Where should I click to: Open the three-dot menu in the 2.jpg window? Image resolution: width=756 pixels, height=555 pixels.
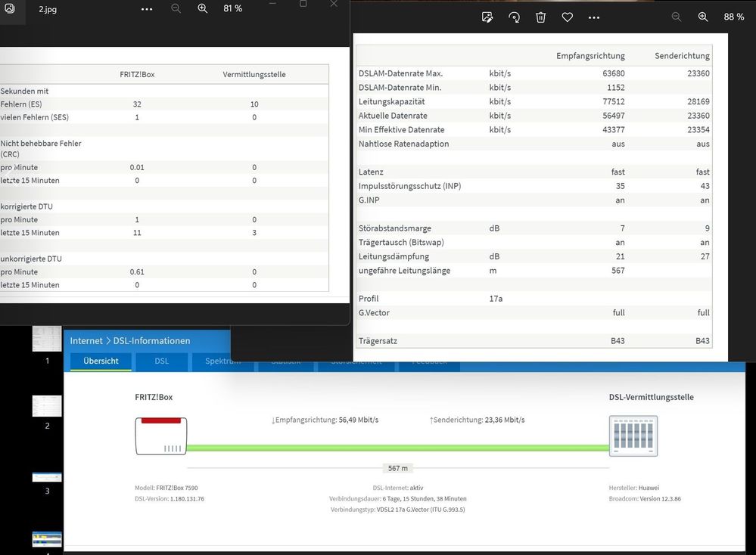[x=147, y=9]
